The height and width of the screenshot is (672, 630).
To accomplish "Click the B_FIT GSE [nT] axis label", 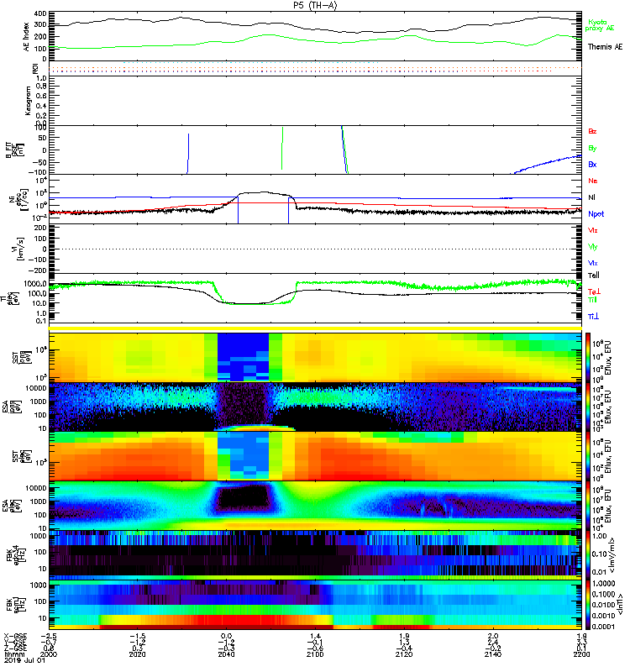I will (15, 150).
